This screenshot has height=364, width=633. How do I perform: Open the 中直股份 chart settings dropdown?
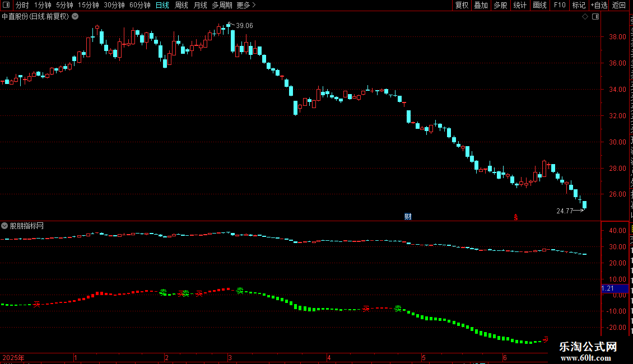75,17
